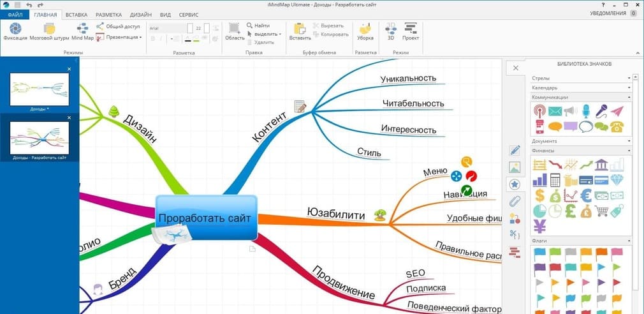The image size is (644, 314).
Task: Open the Проект view
Action: (410, 32)
